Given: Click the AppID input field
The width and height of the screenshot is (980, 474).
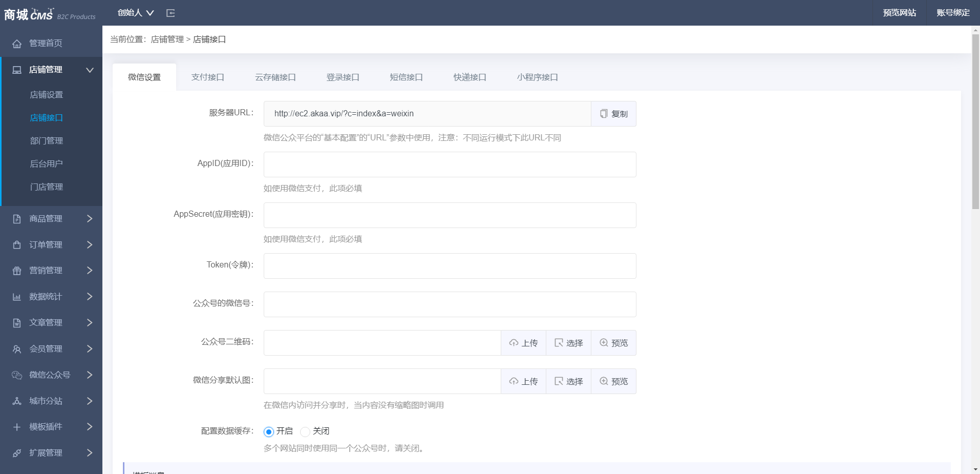Looking at the screenshot, I should (449, 164).
